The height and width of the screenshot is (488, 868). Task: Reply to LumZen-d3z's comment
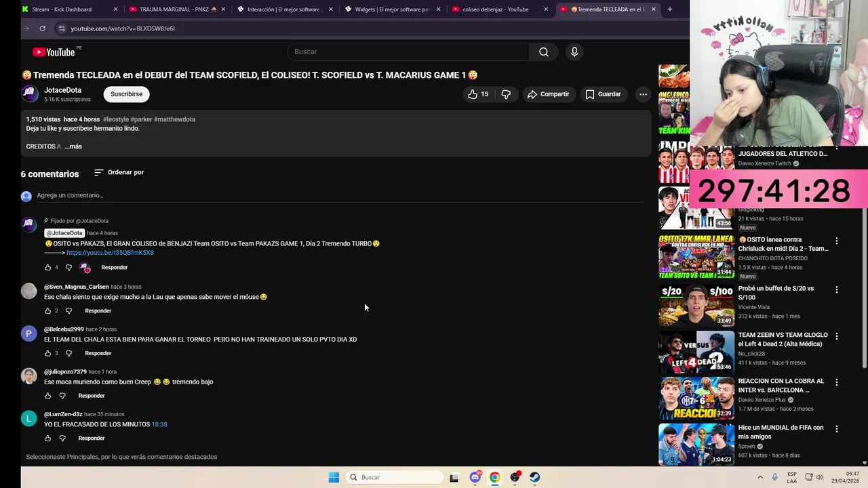(x=92, y=439)
